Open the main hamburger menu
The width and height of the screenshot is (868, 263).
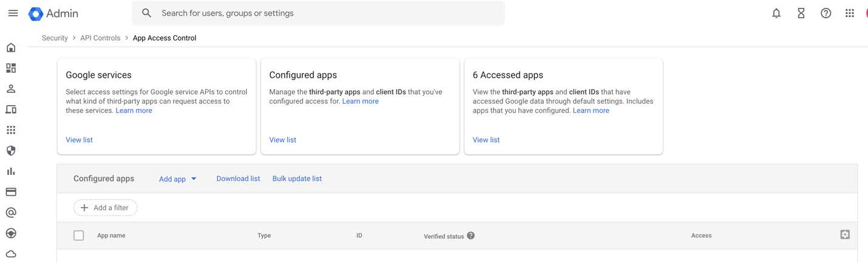click(x=13, y=13)
